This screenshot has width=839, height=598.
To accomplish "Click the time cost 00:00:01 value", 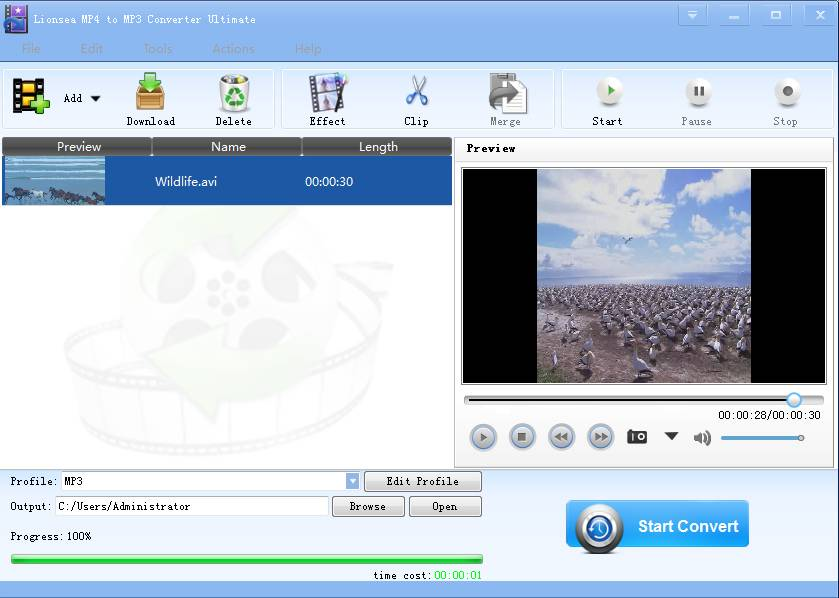I will click(458, 576).
